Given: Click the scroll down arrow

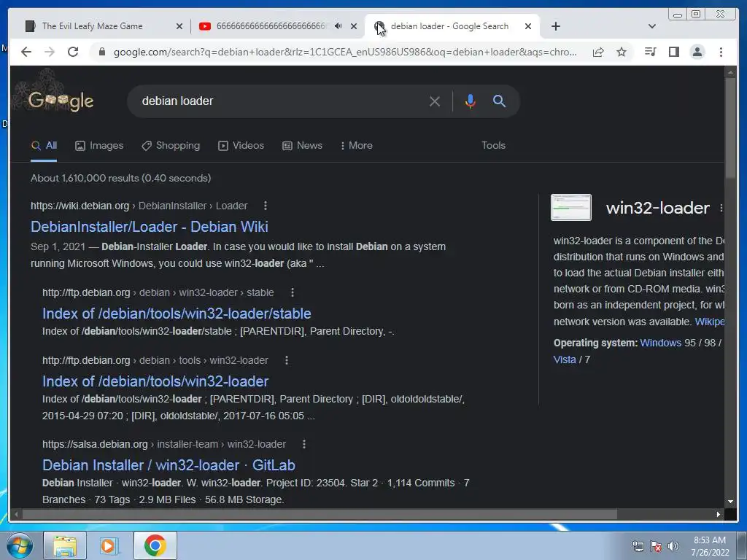Looking at the screenshot, I should click(730, 502).
